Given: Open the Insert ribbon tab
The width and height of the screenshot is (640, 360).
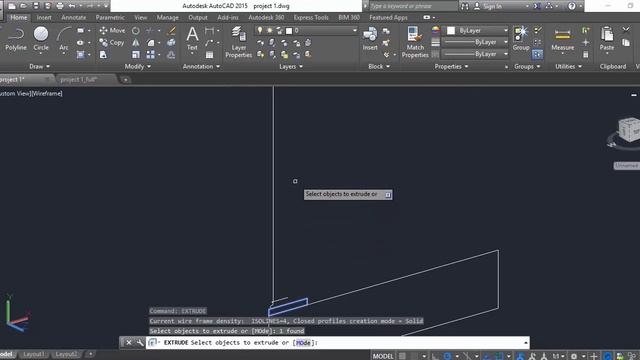Looking at the screenshot, I should tap(44, 18).
